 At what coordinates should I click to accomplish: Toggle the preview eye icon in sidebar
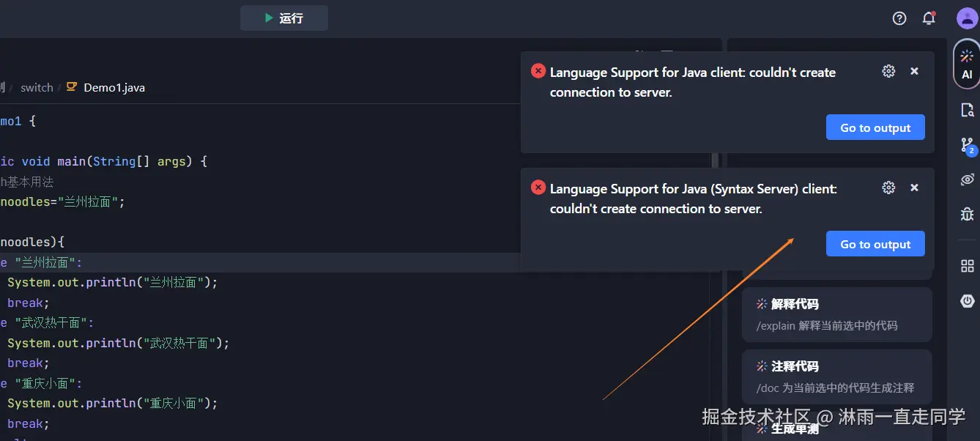tap(968, 179)
